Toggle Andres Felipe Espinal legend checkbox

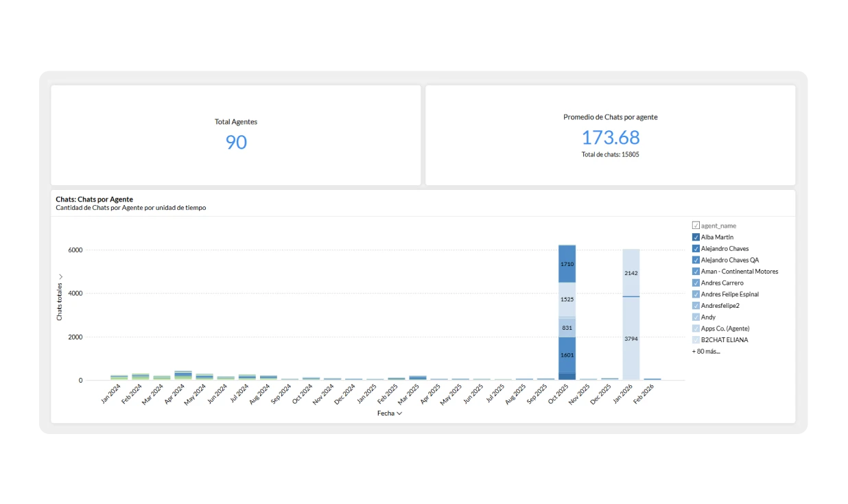tap(696, 294)
